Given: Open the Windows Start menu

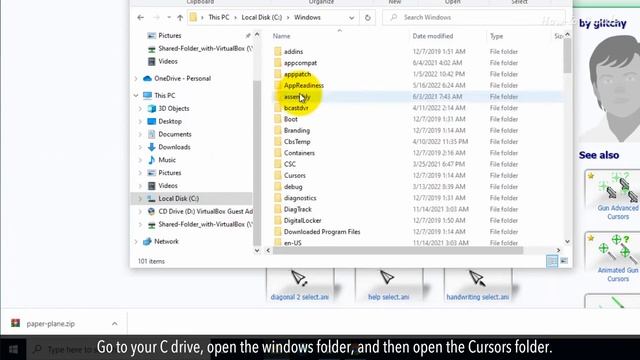Looking at the screenshot, I should coord(13,349).
